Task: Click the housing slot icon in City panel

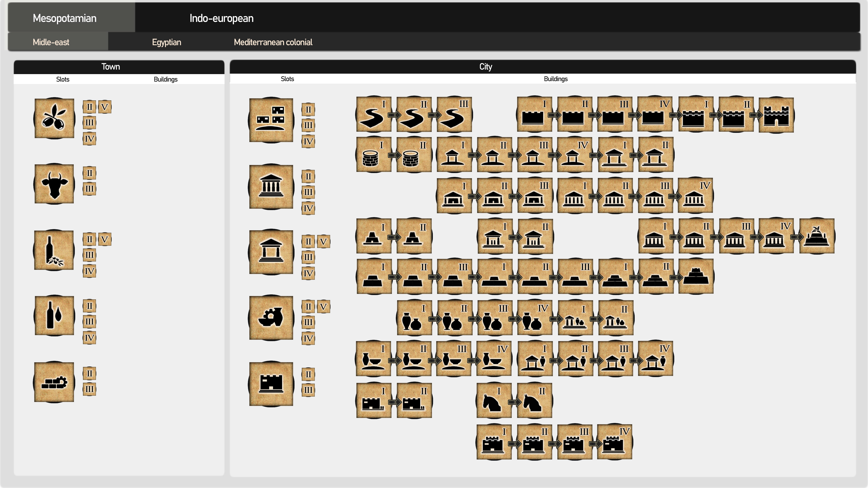Action: click(271, 120)
